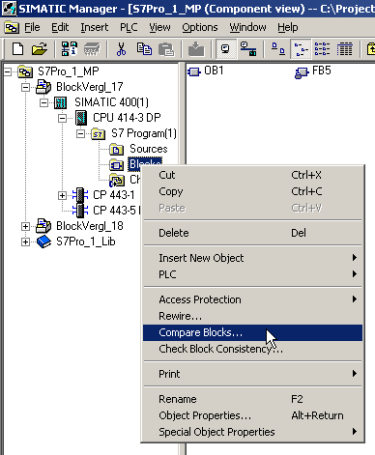Open PLC submenu in context menu

[x=253, y=274]
